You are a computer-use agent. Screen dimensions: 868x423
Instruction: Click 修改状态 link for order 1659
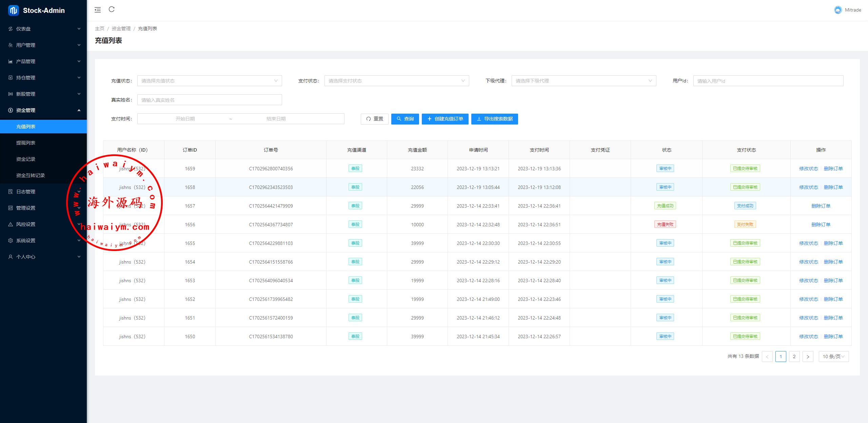pyautogui.click(x=808, y=169)
